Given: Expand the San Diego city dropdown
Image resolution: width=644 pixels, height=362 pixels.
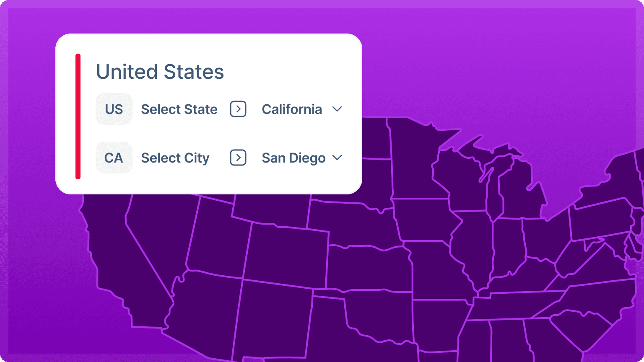Looking at the screenshot, I should coord(302,158).
